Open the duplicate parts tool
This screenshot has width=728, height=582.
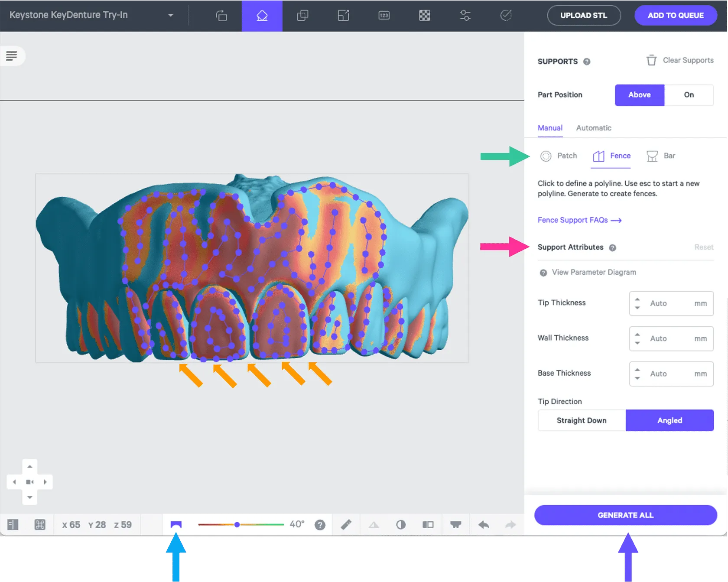[302, 16]
